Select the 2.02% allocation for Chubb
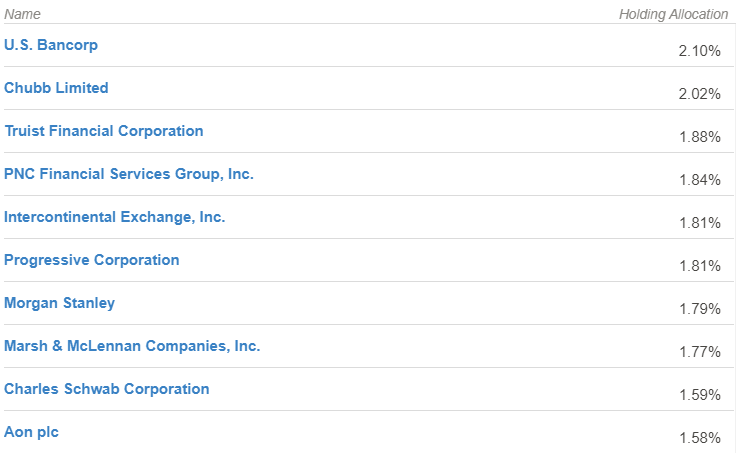Screen dimensions: 736x453 click(x=699, y=94)
